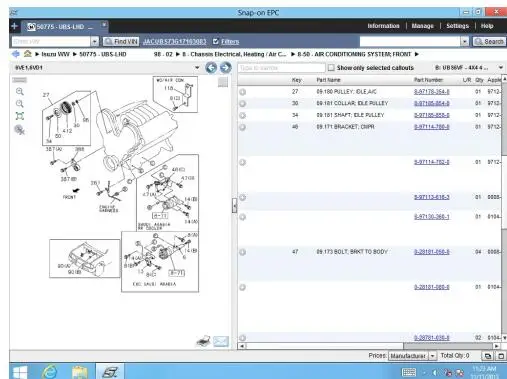Click the diagram top-left panel handle

click(20, 80)
